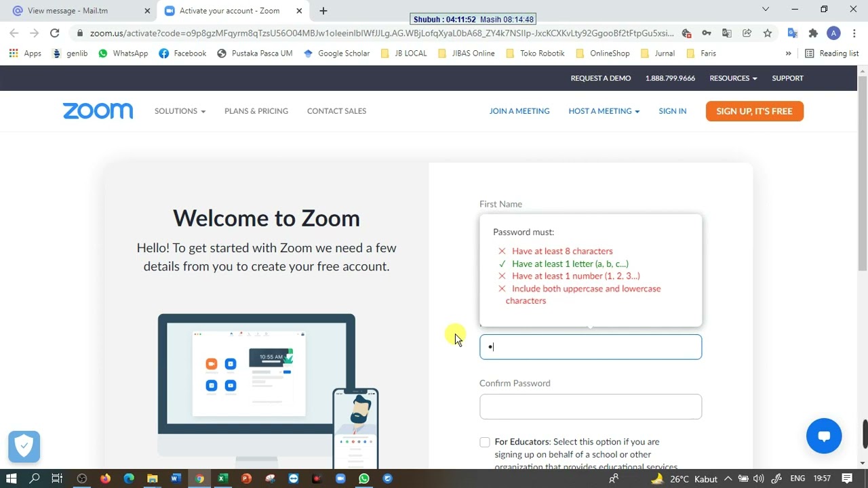Show hidden system tray icons

pyautogui.click(x=728, y=479)
